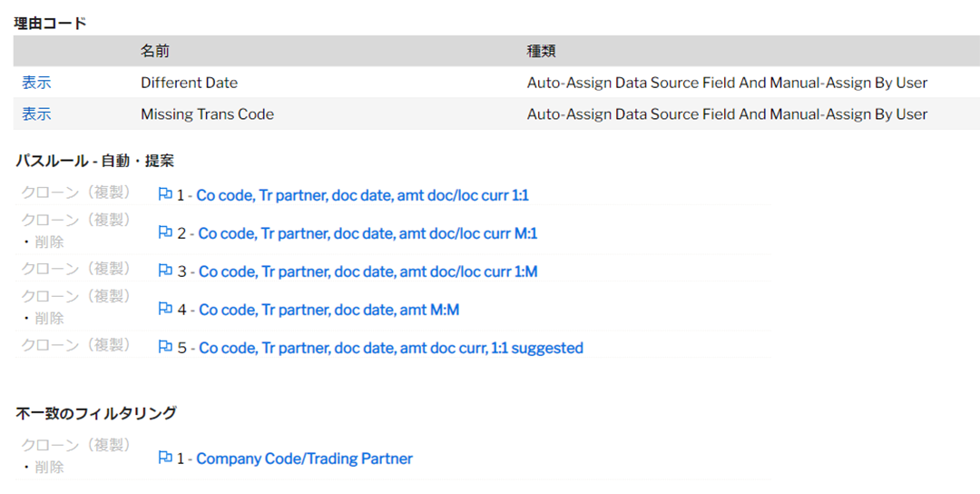Delete the Company Code/Trading Partner filter
Viewport: 980px width, 494px height.
[49, 467]
